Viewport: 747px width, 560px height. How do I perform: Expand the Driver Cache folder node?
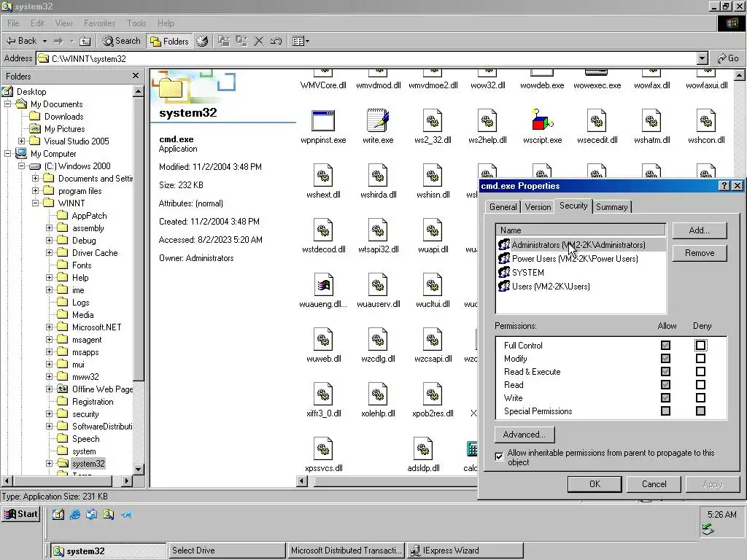[x=49, y=252]
